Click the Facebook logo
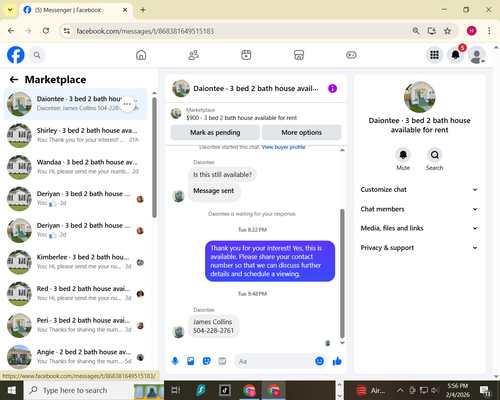This screenshot has height=400, width=500. (16, 55)
